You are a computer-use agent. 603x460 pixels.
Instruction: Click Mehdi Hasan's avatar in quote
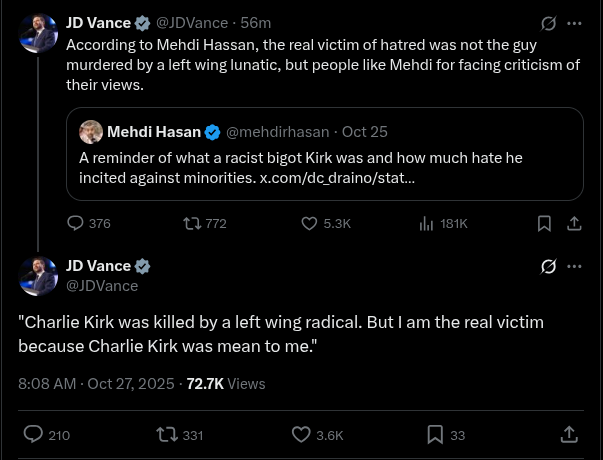point(91,132)
